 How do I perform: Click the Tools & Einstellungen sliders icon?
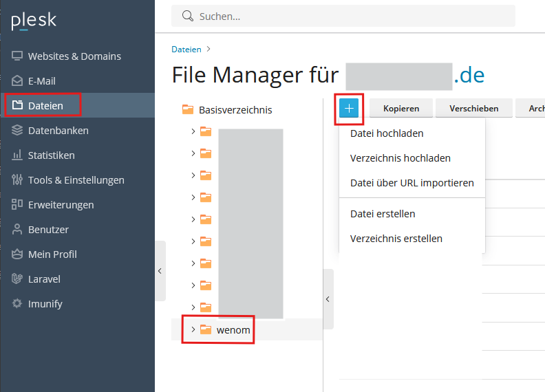(17, 180)
